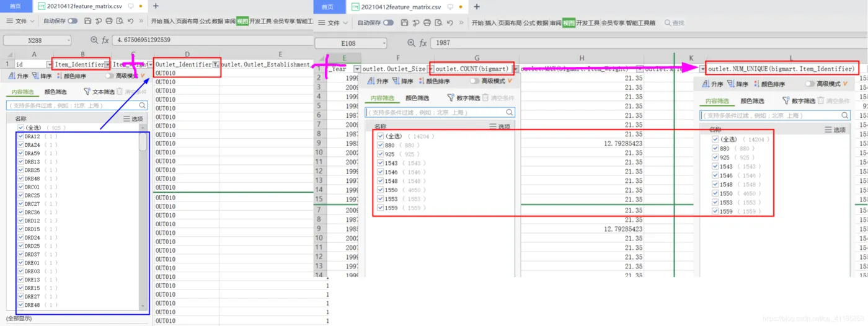
Task: Open new tab with plus in left window
Action: (x=156, y=6)
